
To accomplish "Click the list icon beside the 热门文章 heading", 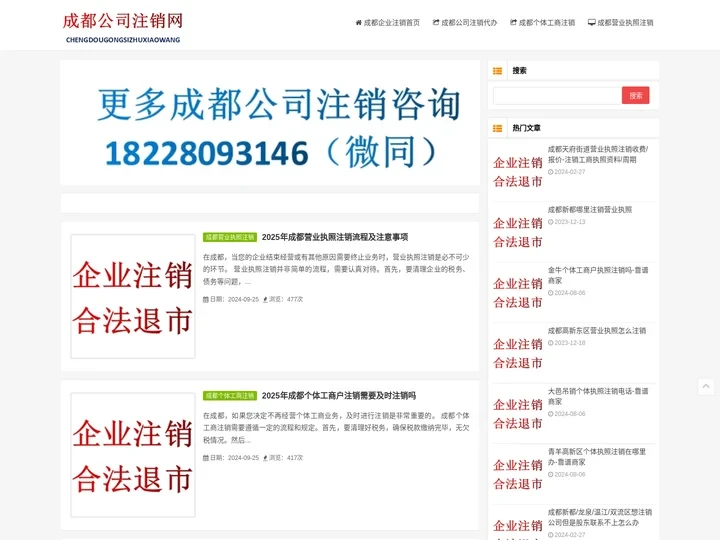I will point(497,128).
